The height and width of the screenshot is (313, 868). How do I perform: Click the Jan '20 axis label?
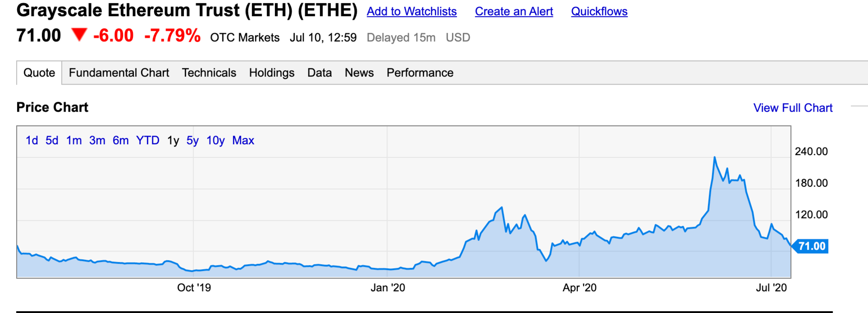point(388,288)
